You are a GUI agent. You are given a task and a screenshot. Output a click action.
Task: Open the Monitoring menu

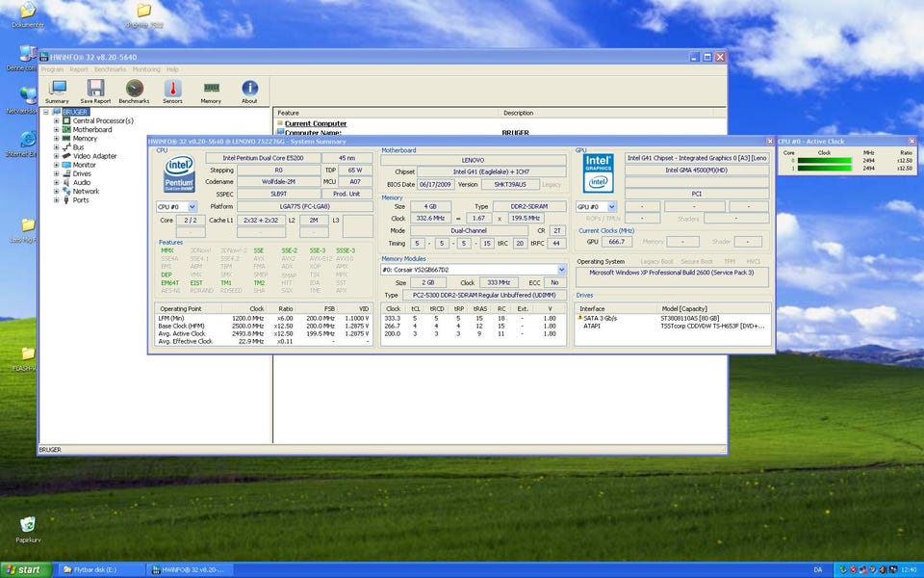[146, 69]
